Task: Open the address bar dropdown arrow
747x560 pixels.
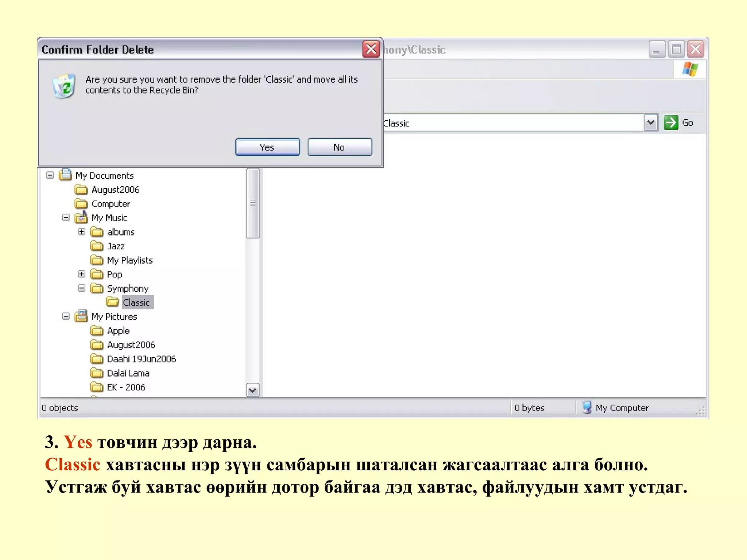Action: (x=650, y=122)
